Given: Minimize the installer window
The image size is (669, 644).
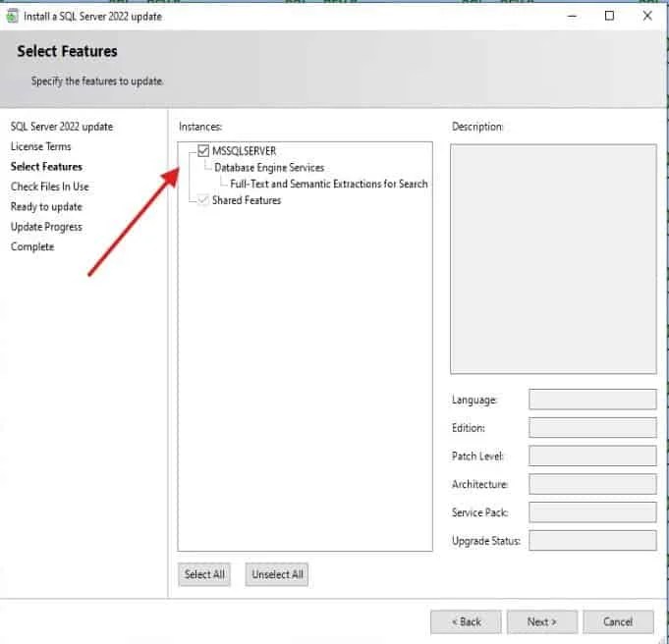Looking at the screenshot, I should coord(572,17).
